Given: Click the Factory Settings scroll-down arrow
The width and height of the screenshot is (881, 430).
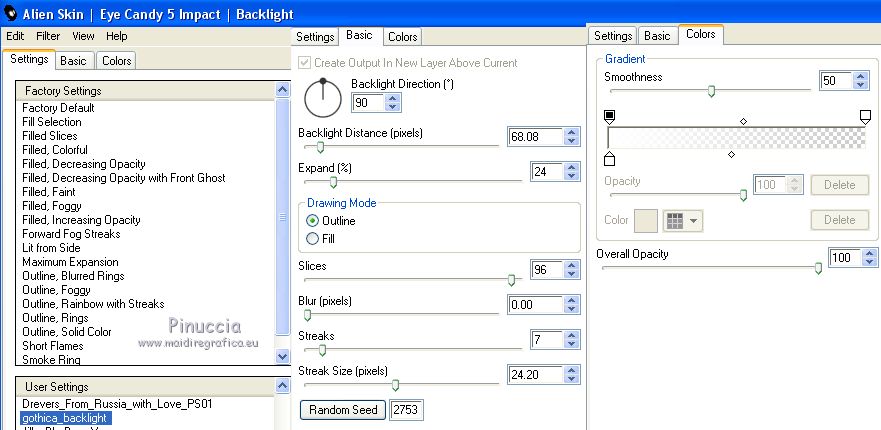Looking at the screenshot, I should [x=283, y=356].
